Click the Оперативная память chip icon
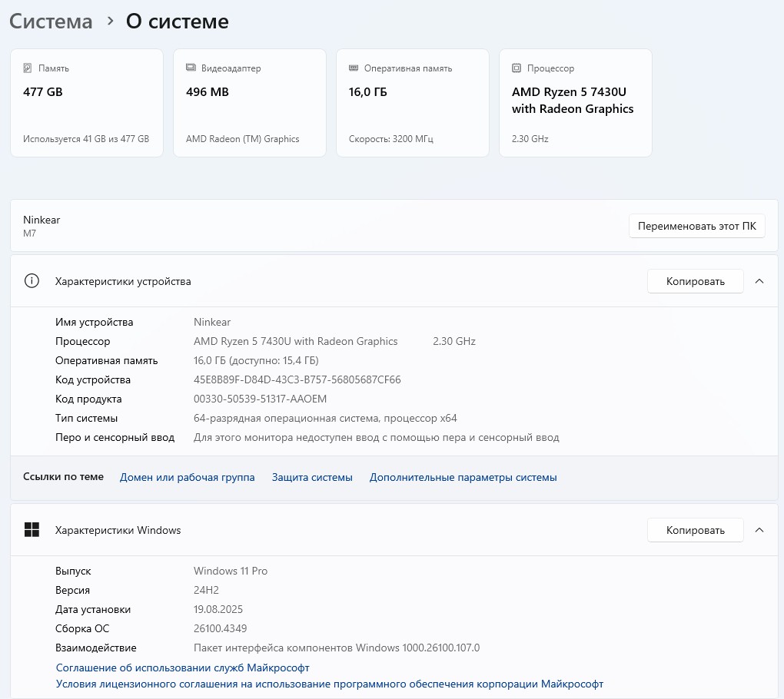This screenshot has height=699, width=784. click(x=354, y=68)
